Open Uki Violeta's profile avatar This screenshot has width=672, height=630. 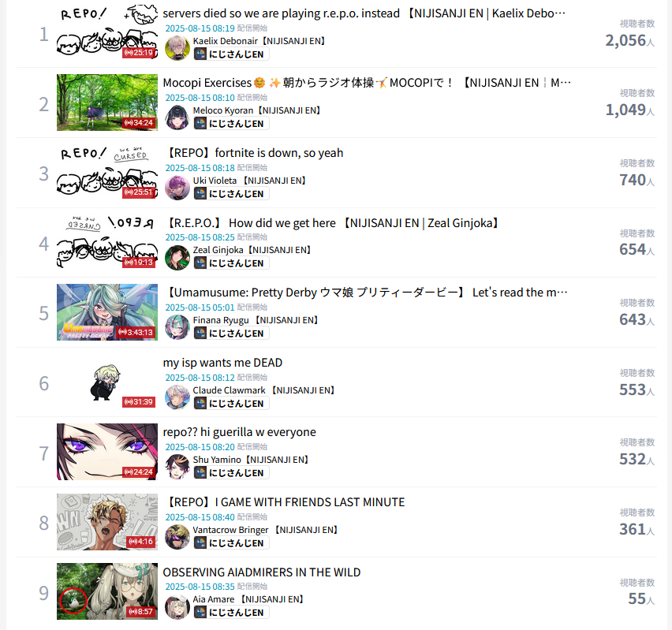click(x=177, y=188)
